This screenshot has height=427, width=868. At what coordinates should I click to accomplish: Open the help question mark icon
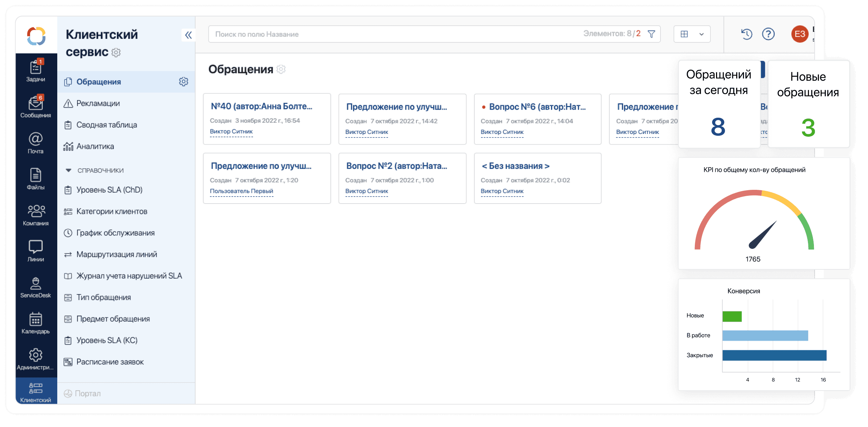pyautogui.click(x=768, y=34)
